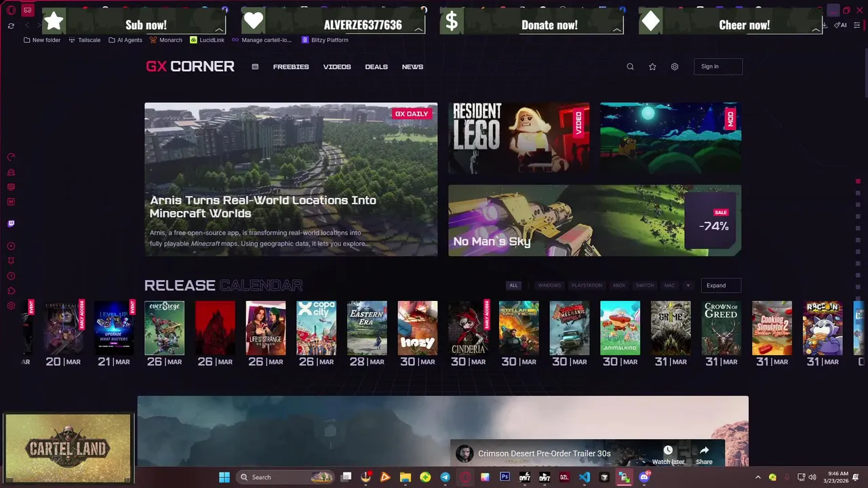Screen dimensions: 868x488
Task: Open Eastern Era calendar entry
Action: click(x=367, y=328)
